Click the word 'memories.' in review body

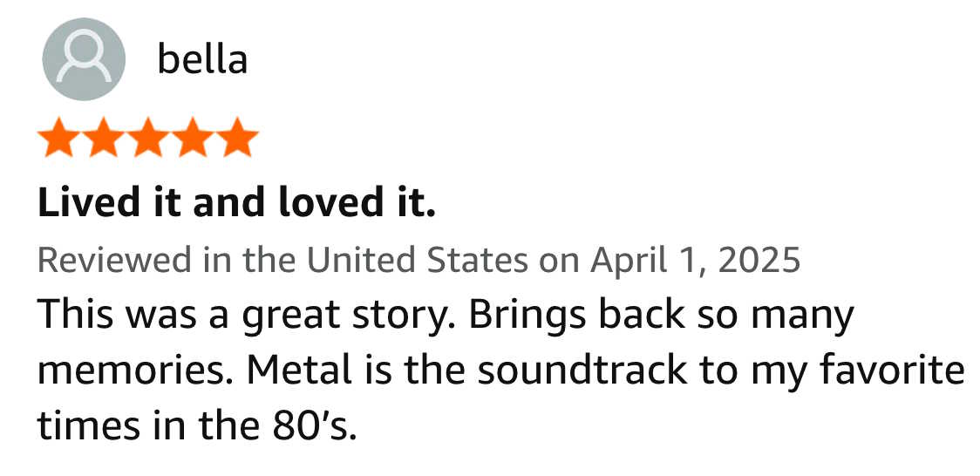(x=136, y=371)
